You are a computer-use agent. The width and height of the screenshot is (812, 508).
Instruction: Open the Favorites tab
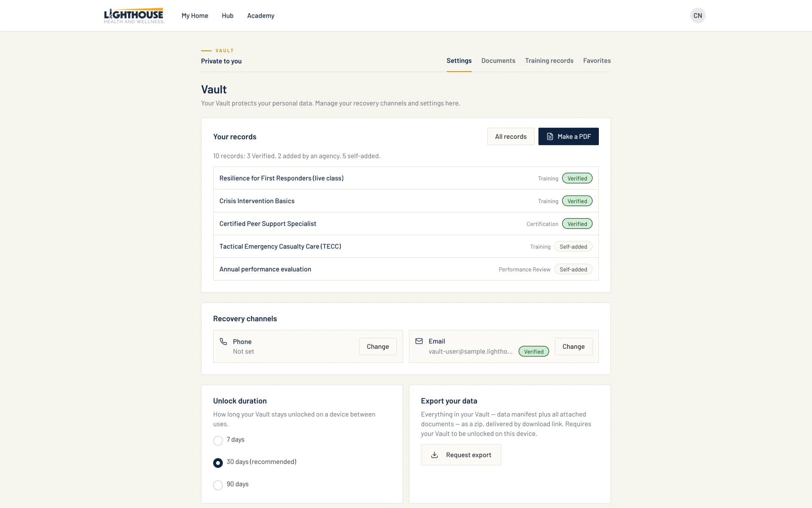[597, 61]
